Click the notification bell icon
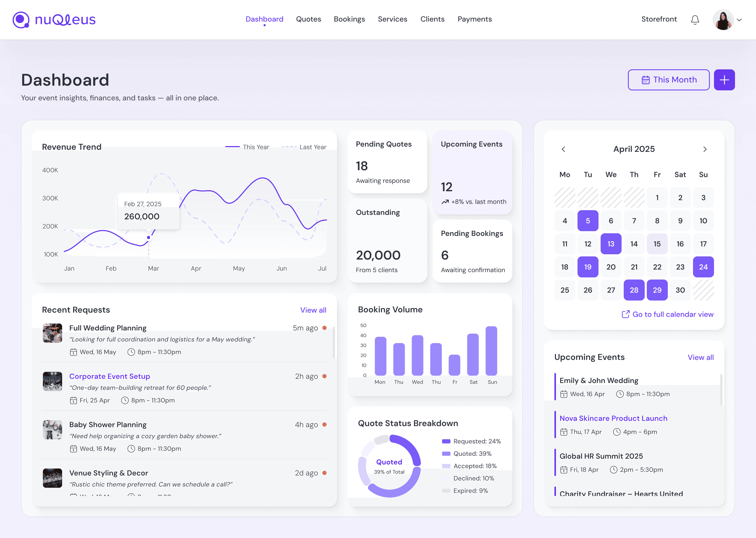756x538 pixels. tap(695, 20)
